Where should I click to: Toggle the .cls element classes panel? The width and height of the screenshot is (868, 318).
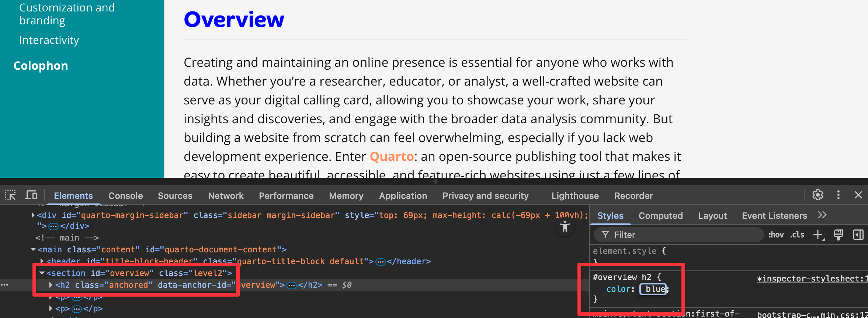click(797, 235)
